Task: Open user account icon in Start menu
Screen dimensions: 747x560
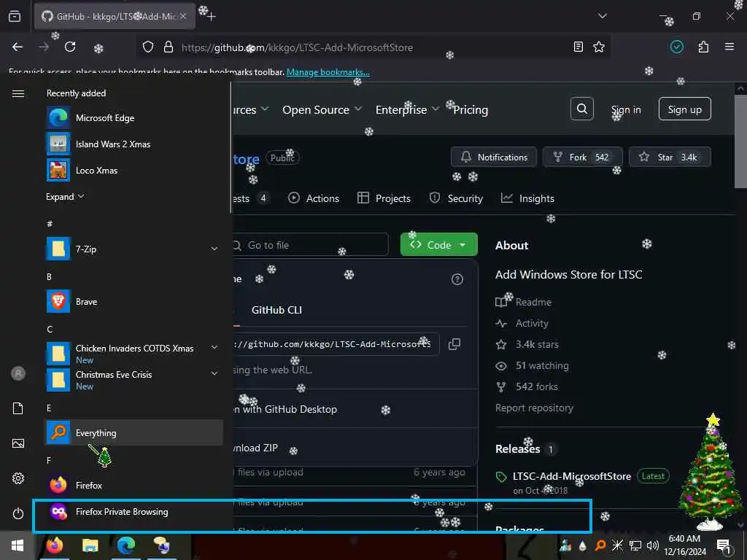Action: (x=18, y=373)
